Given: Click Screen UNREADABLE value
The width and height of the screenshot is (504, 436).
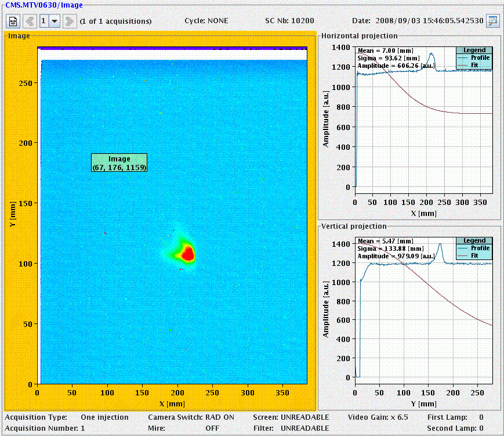Looking at the screenshot, I should [304, 417].
